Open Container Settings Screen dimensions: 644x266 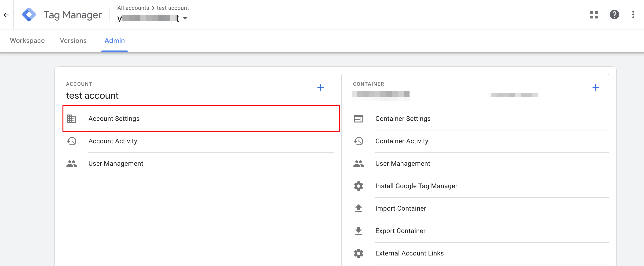[403, 119]
